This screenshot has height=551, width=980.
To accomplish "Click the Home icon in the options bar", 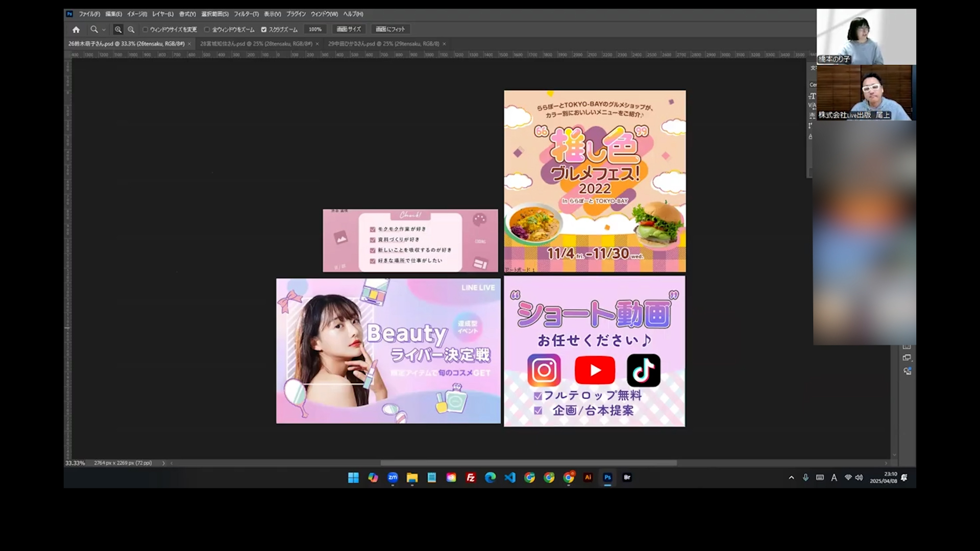I will [x=76, y=30].
